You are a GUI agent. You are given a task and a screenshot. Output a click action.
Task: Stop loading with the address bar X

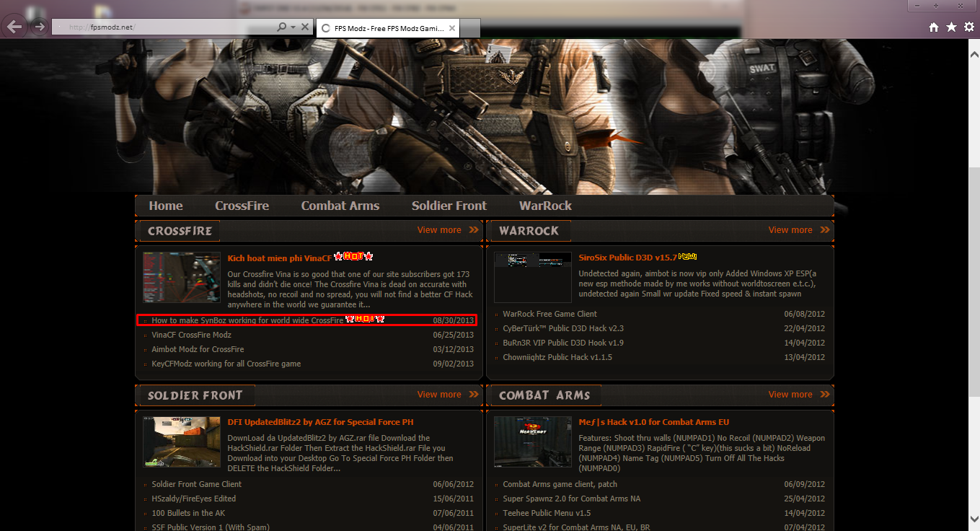coord(305,27)
